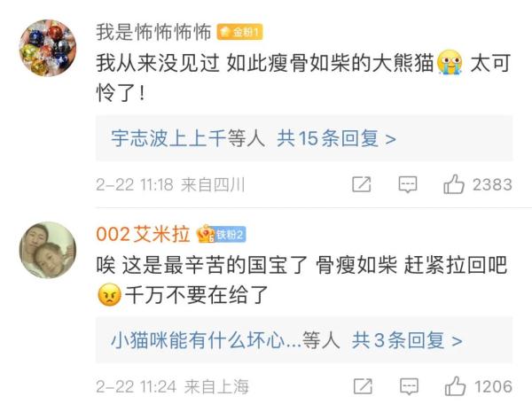532x404 pixels.
Task: Select the comment text starting with 唉 这是最辛苦的国宝
Action: [x=293, y=263]
